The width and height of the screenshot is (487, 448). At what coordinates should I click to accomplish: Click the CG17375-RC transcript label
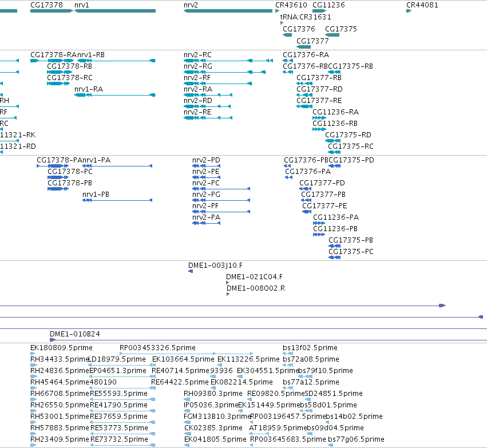click(x=351, y=146)
